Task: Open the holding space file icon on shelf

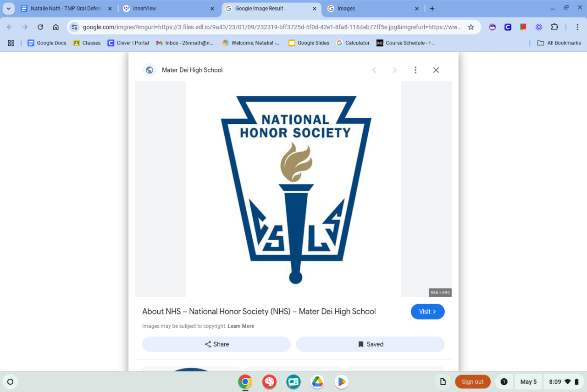Action: (x=443, y=381)
